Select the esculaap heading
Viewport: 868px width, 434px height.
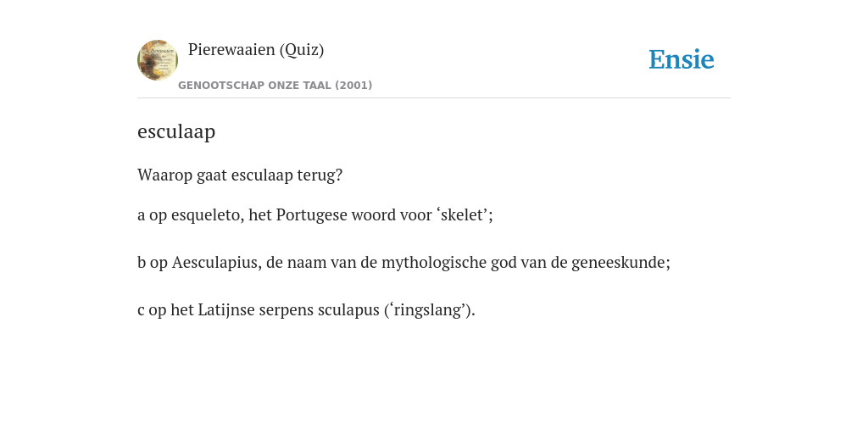coord(176,131)
